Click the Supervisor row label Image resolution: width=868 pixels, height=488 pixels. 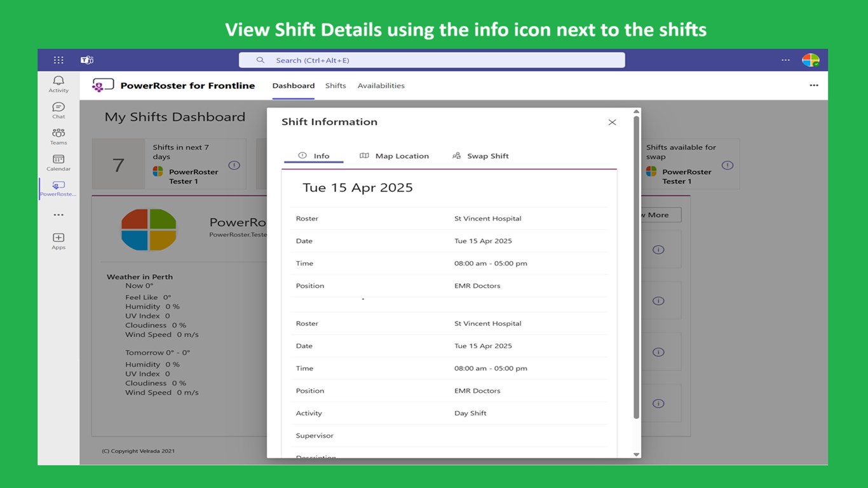tap(315, 435)
